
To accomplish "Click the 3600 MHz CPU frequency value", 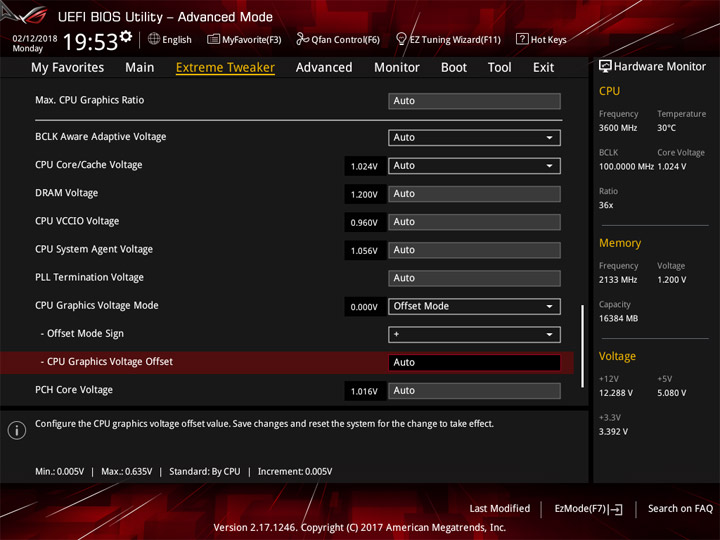I will point(618,128).
